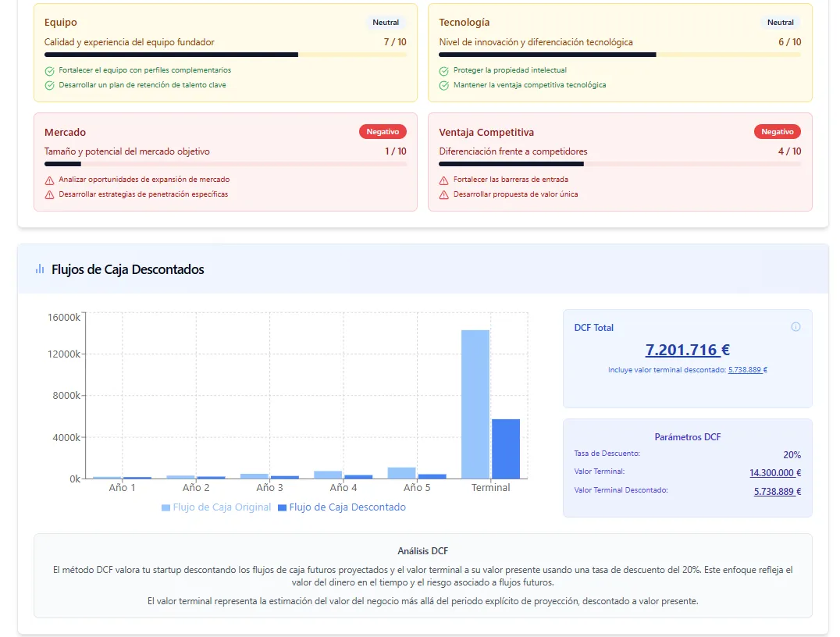Click the Negativo badge on Ventaja Competitiva
This screenshot has width=840, height=637.
point(777,132)
